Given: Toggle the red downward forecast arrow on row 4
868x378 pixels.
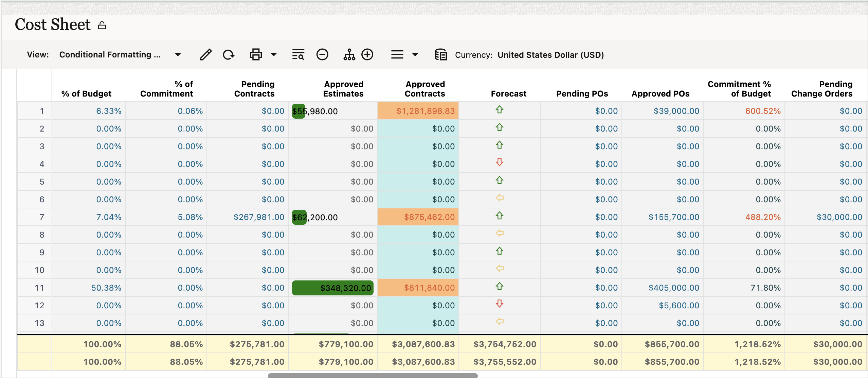Looking at the screenshot, I should click(499, 163).
